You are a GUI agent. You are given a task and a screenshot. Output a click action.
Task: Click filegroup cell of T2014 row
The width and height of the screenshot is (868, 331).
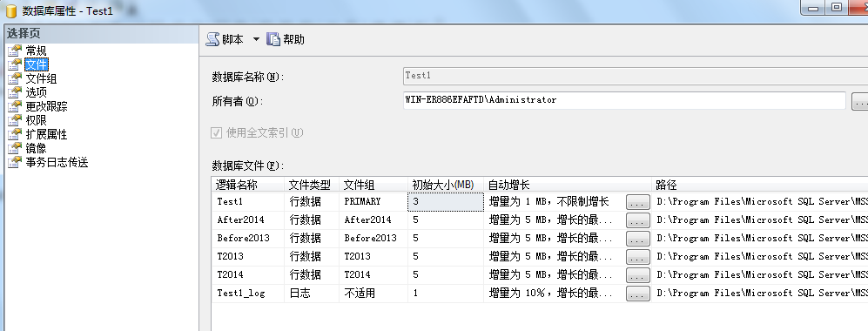tap(373, 275)
